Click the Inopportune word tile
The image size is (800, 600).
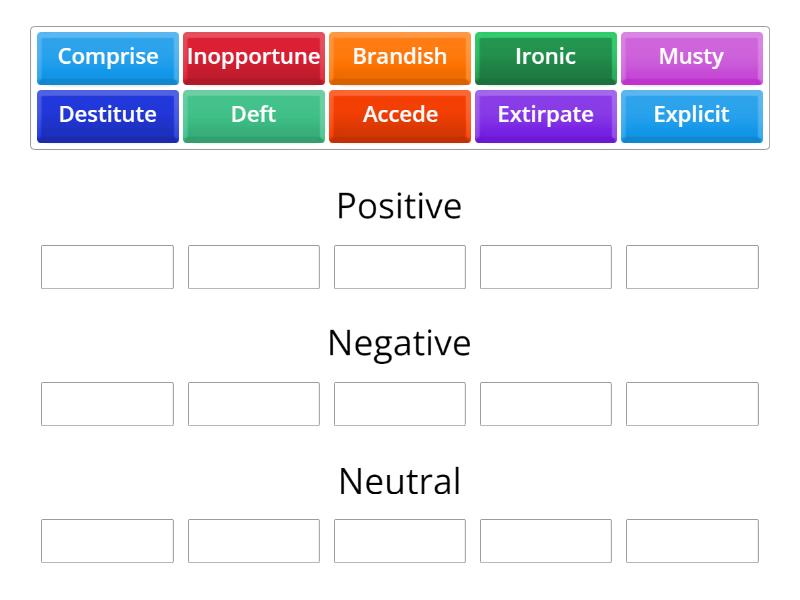tap(254, 58)
